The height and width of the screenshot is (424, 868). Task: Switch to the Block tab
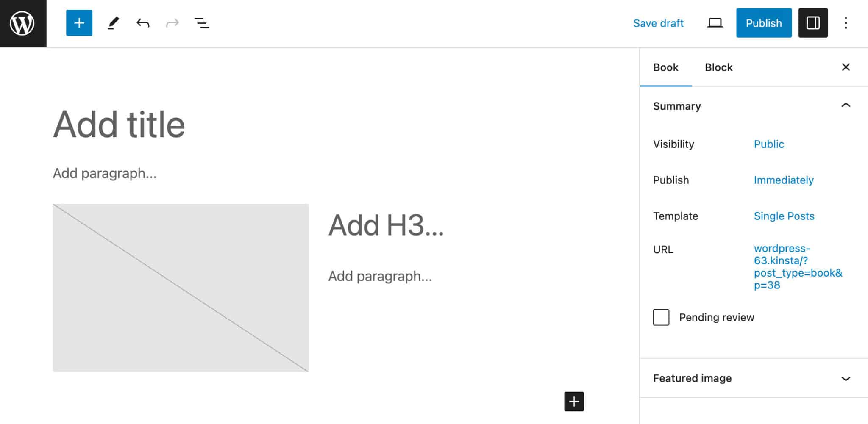click(718, 67)
